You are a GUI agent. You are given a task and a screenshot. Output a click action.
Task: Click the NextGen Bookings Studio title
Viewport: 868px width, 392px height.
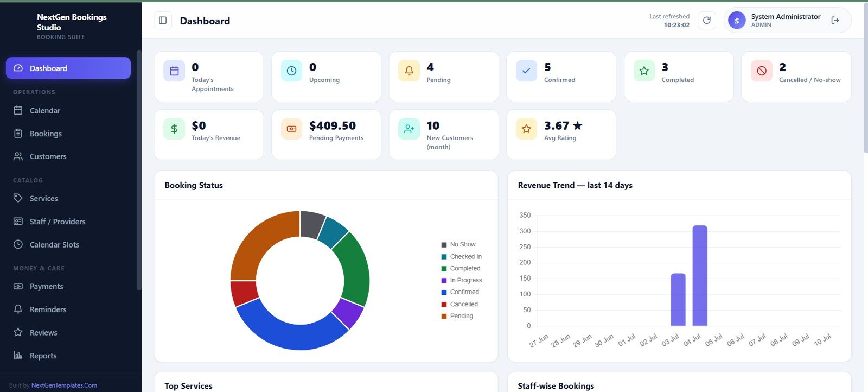(x=72, y=22)
